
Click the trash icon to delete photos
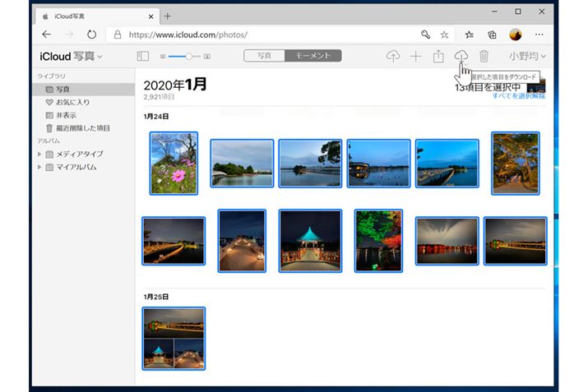click(484, 56)
